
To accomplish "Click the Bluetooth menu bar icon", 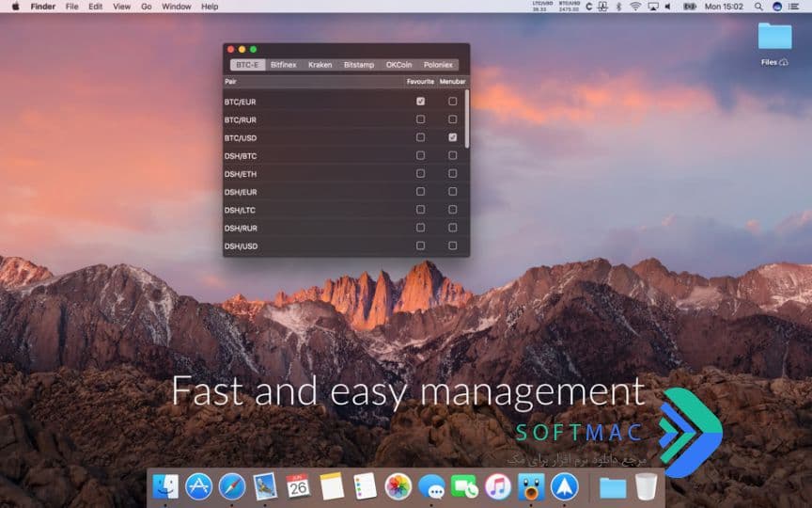I will 618,7.
